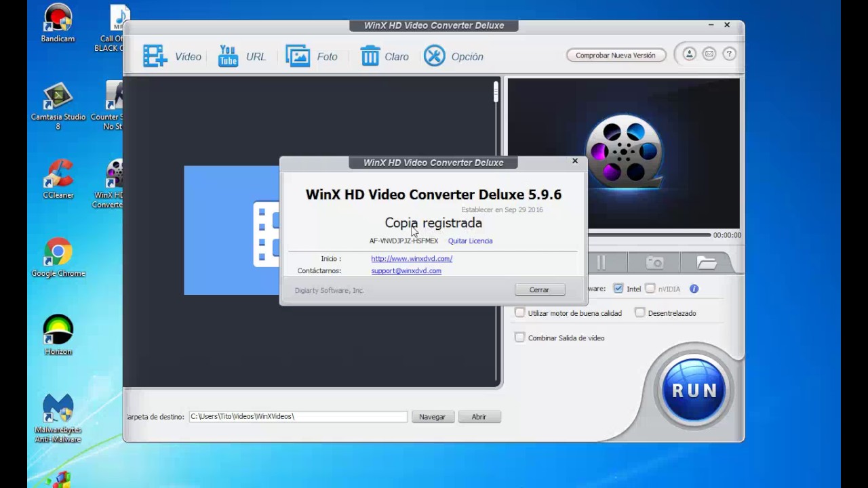Click the pause playback button
This screenshot has height=488, width=868.
pyautogui.click(x=601, y=262)
